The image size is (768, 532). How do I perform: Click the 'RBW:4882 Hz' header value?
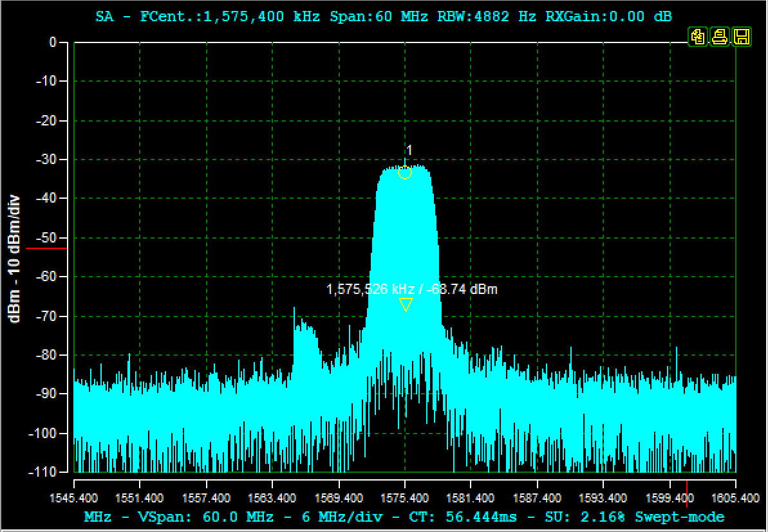[487, 17]
